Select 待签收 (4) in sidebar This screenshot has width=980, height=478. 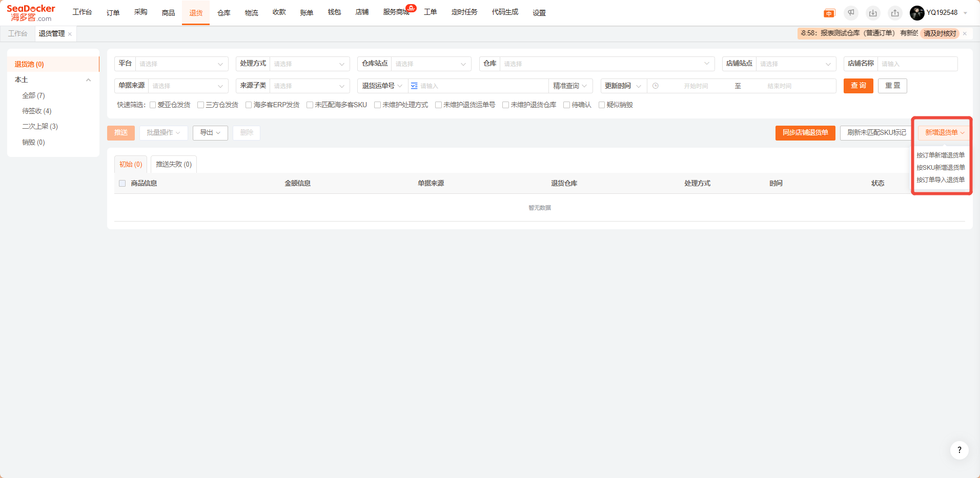point(37,111)
